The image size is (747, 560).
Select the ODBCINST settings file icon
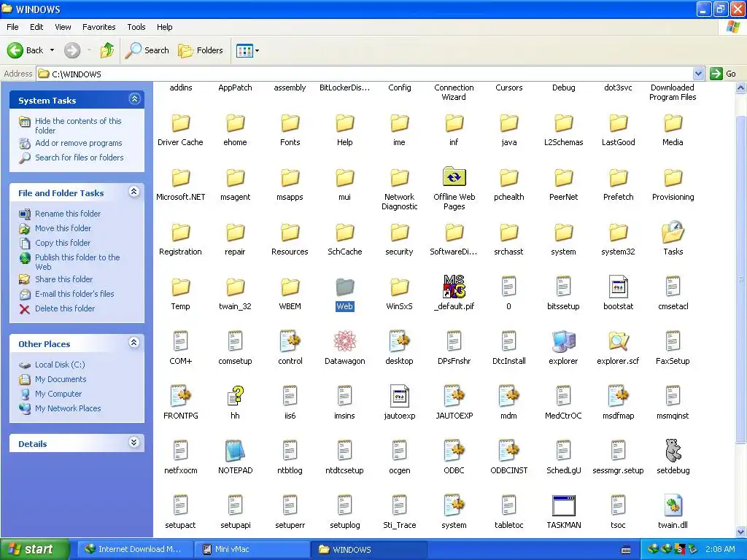click(508, 451)
